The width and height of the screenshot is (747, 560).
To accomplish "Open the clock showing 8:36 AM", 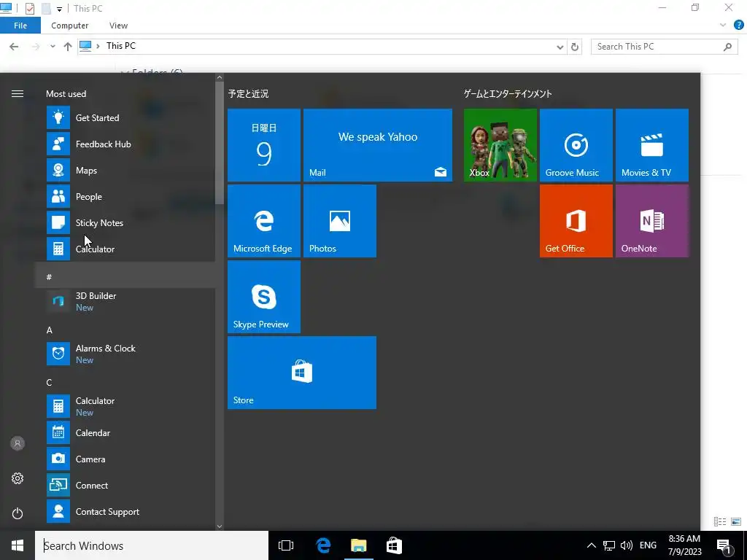I will click(684, 545).
